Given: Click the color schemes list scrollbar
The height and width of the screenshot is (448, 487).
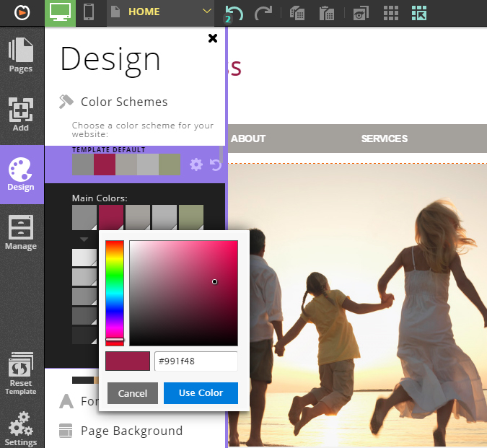Looking at the screenshot, I should [221, 154].
